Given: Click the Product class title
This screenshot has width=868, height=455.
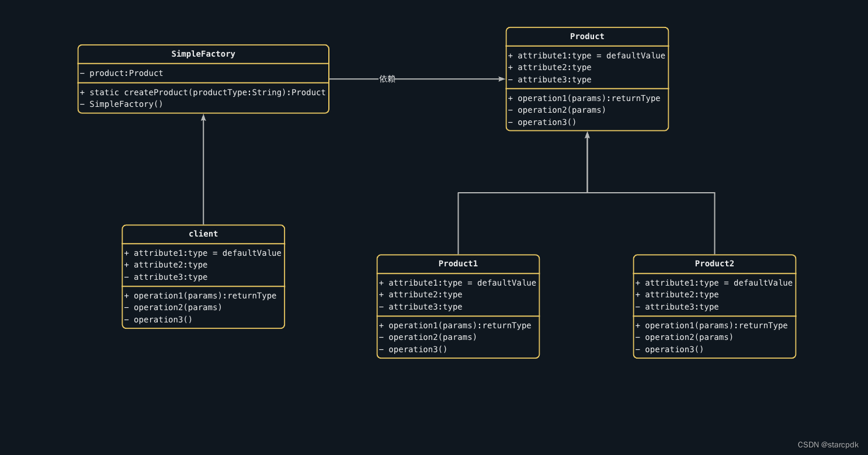Looking at the screenshot, I should (x=587, y=36).
